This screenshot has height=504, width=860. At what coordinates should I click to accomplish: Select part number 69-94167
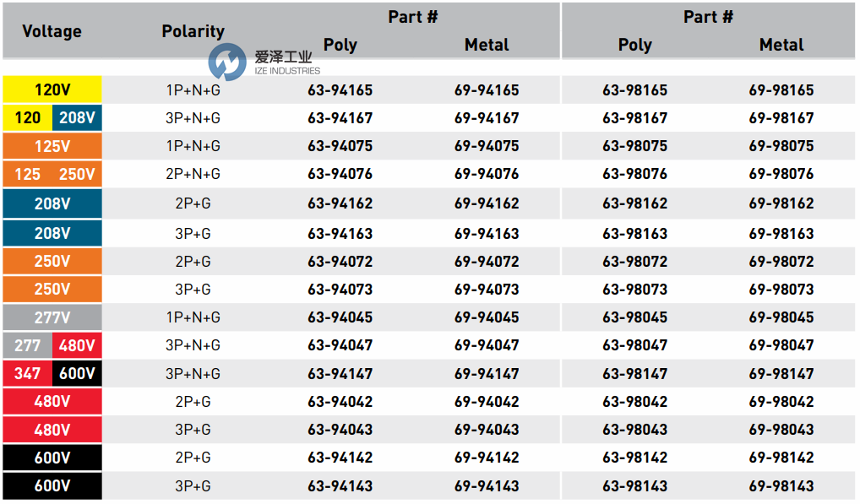pos(487,117)
